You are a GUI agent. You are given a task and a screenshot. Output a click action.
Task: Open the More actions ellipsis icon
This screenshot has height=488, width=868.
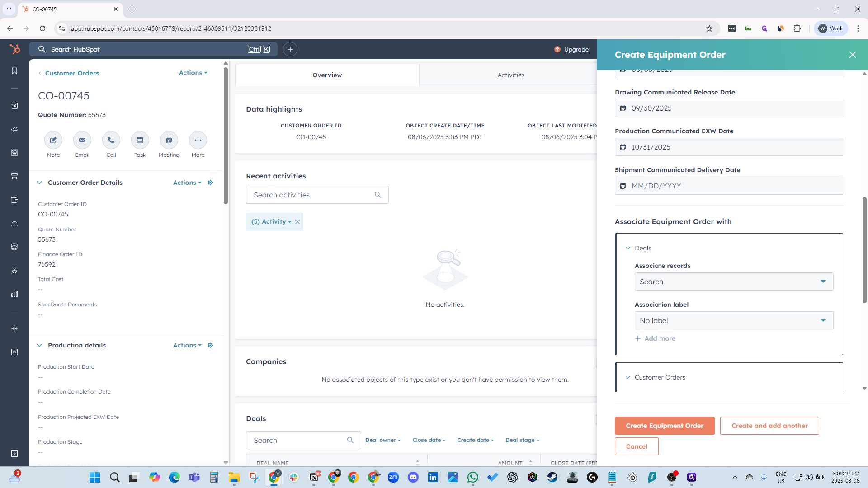point(198,140)
